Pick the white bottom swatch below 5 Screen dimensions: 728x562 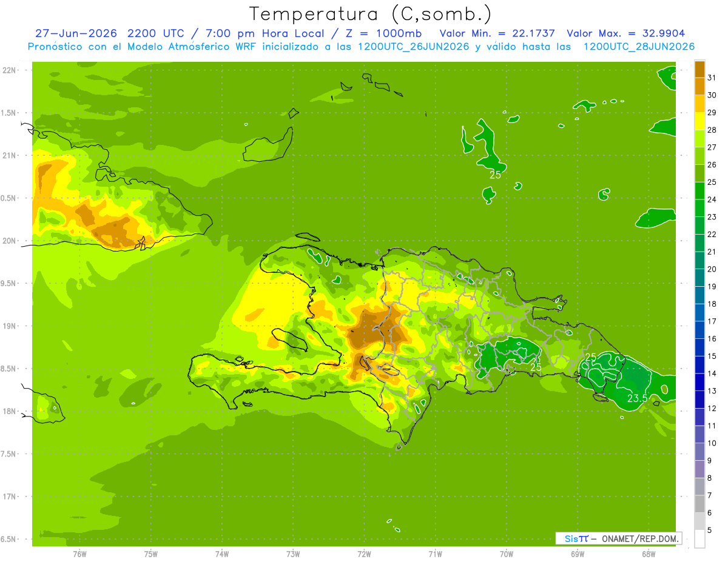[x=699, y=538]
